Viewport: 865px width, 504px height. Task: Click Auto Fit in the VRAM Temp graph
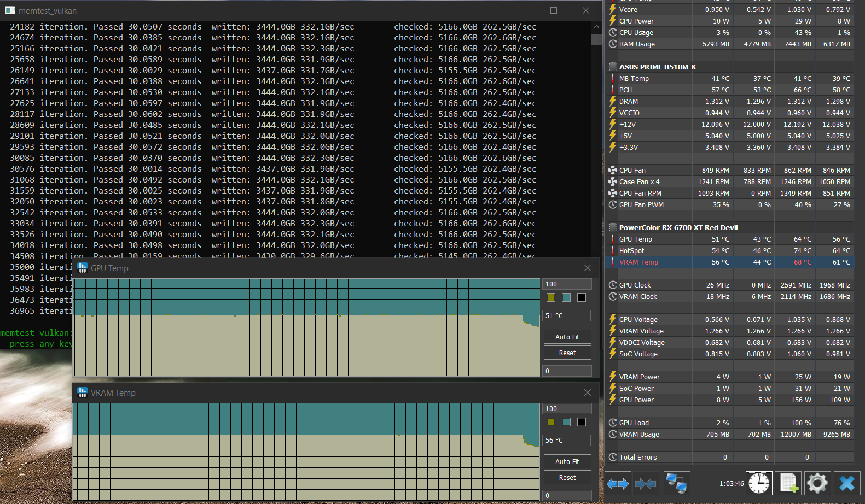pos(567,462)
